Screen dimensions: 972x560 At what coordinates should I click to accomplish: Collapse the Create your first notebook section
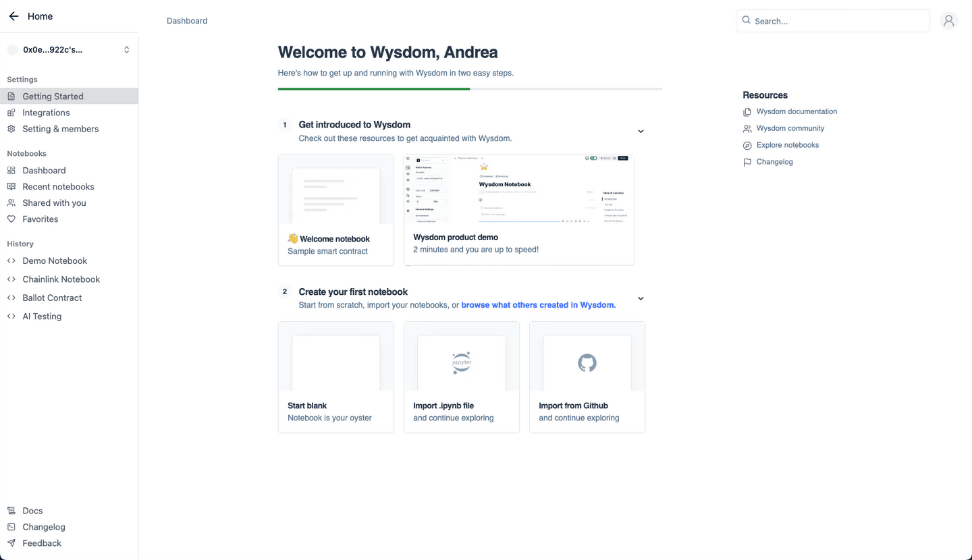point(641,299)
